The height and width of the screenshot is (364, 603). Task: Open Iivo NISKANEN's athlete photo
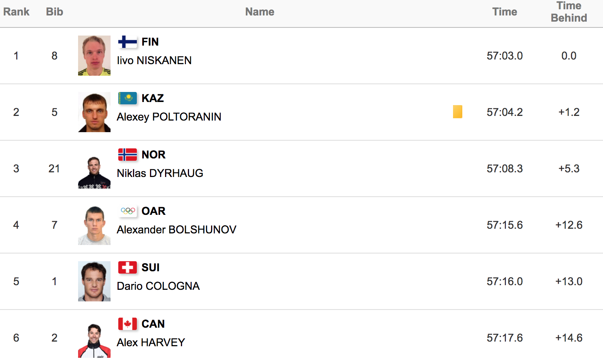[94, 56]
